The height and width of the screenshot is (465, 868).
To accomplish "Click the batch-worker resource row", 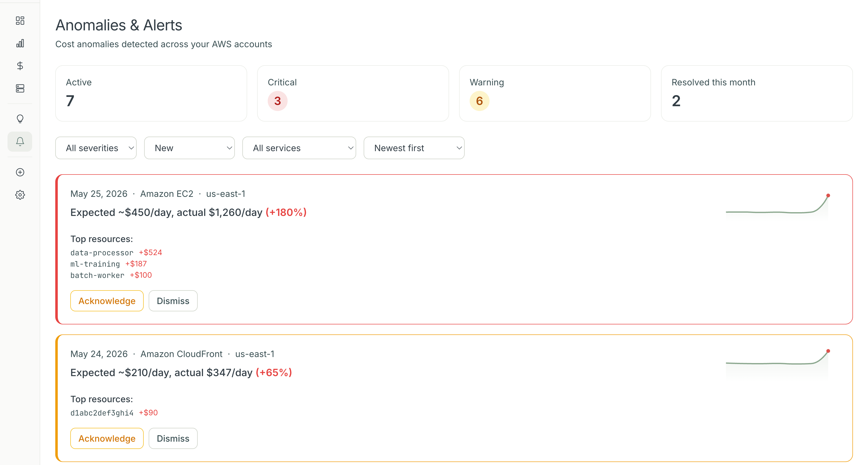I will point(111,275).
